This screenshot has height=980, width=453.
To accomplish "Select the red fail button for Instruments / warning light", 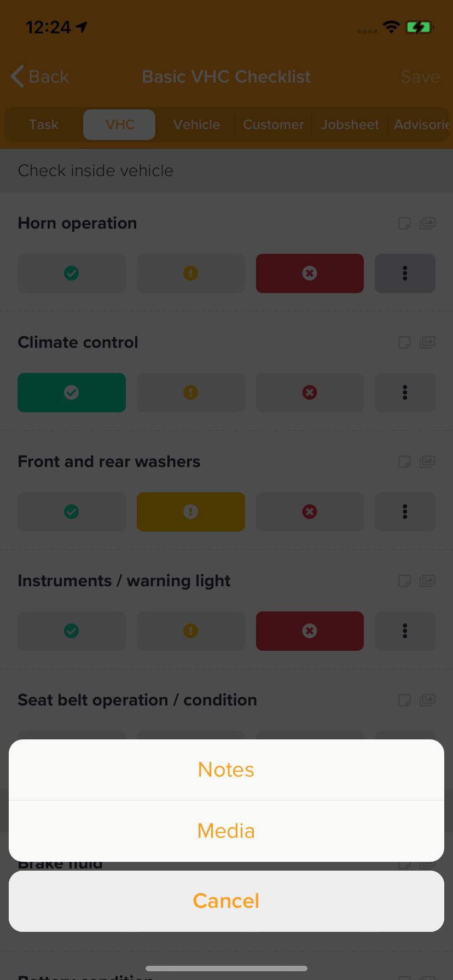I will coord(310,631).
